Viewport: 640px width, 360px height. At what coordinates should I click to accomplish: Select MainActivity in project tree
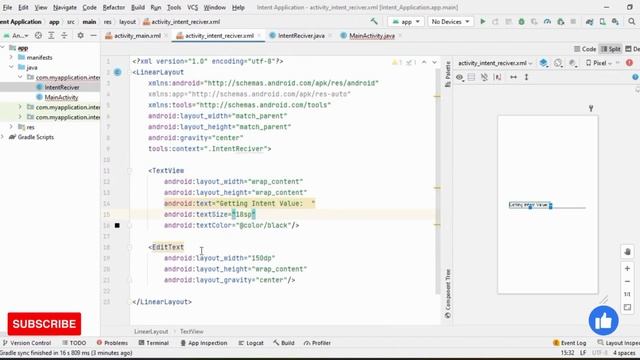tap(61, 97)
